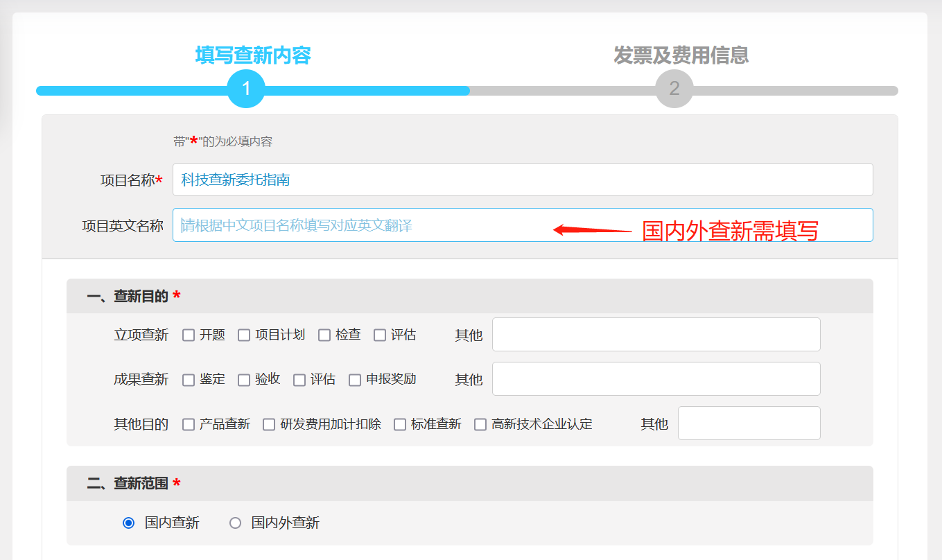Enable the 产品查新 checkbox
The width and height of the screenshot is (942, 560).
click(189, 424)
